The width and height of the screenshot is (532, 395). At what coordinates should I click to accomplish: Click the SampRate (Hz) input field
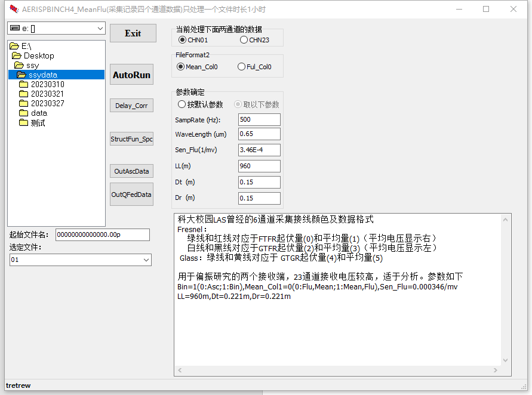click(x=259, y=119)
